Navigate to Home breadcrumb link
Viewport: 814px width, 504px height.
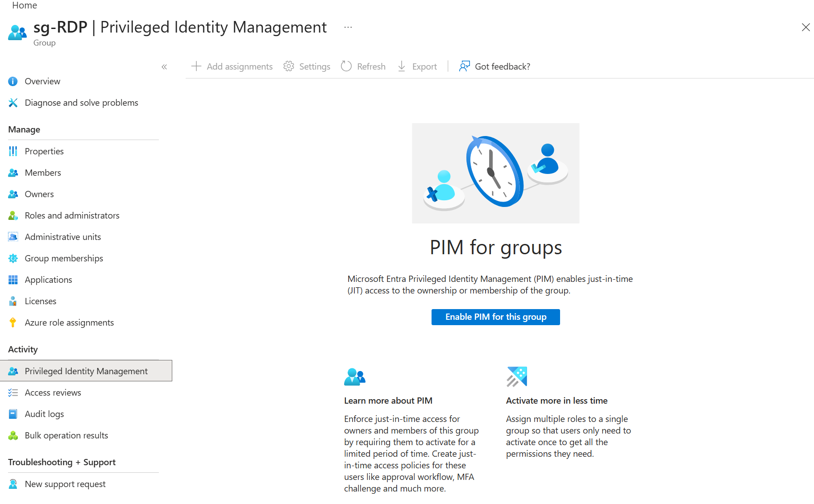point(25,5)
